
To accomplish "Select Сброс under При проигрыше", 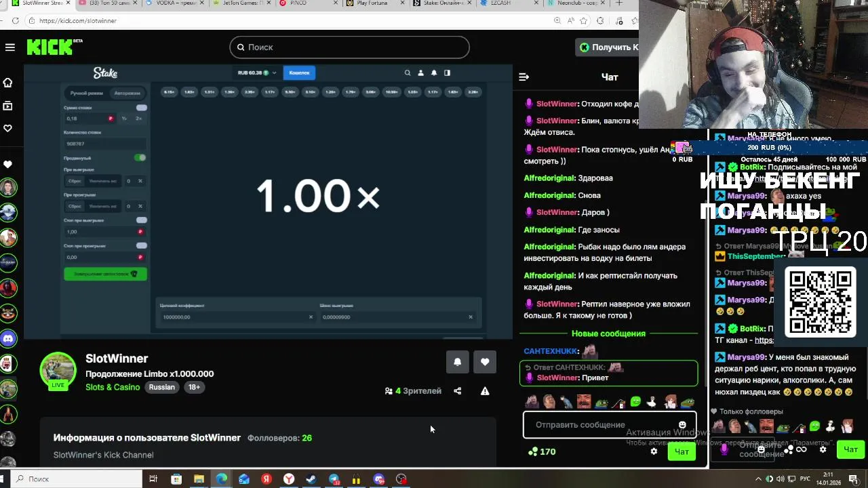I will 75,206.
